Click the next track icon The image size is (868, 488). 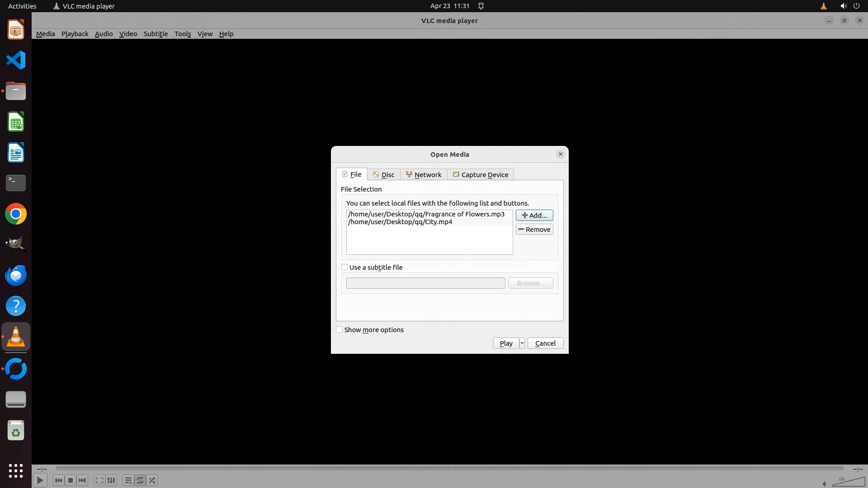click(x=82, y=480)
